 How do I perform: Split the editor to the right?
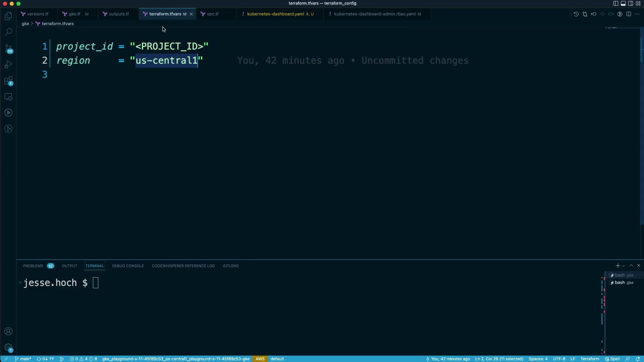(629, 14)
